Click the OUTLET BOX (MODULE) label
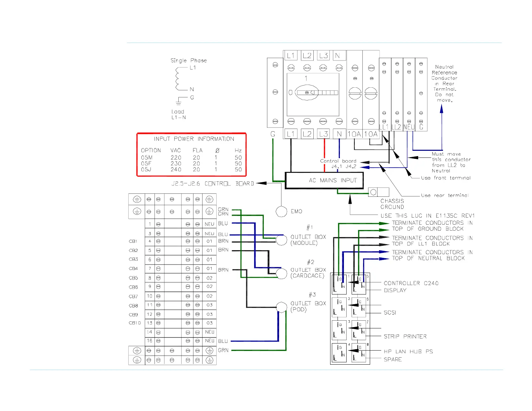This screenshot has width=532, height=411. coord(308,240)
